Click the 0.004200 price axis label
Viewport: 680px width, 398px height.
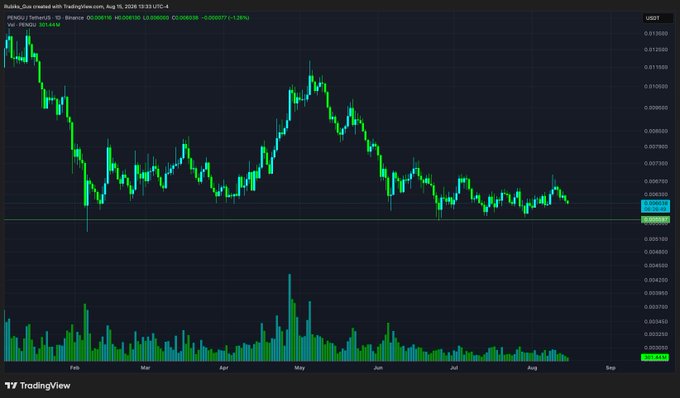tap(656, 280)
